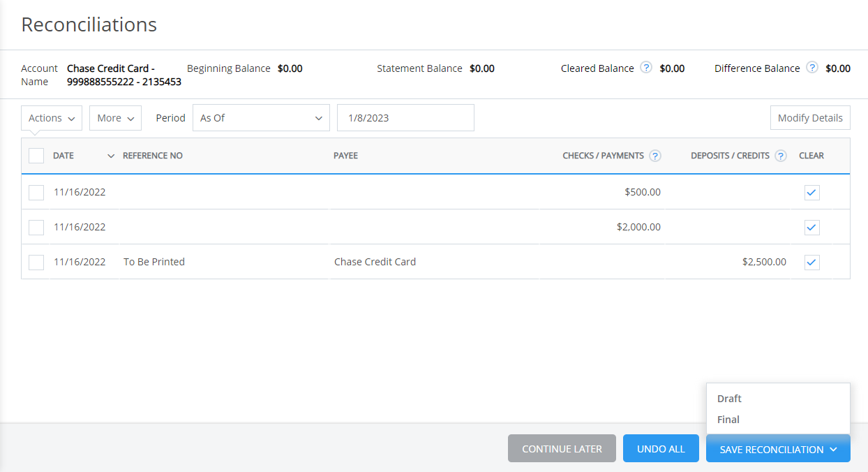
Task: Select the Chase Credit Card row checkbox
Action: tap(36, 262)
